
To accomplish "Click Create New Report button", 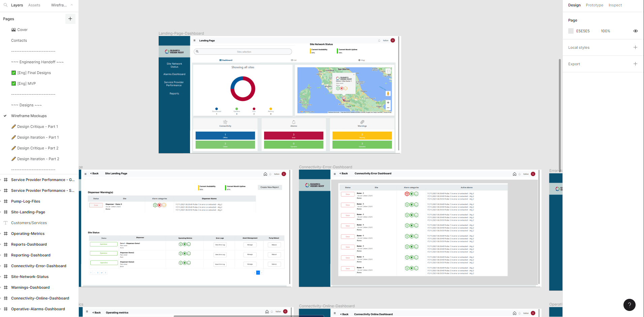I will pyautogui.click(x=269, y=187).
